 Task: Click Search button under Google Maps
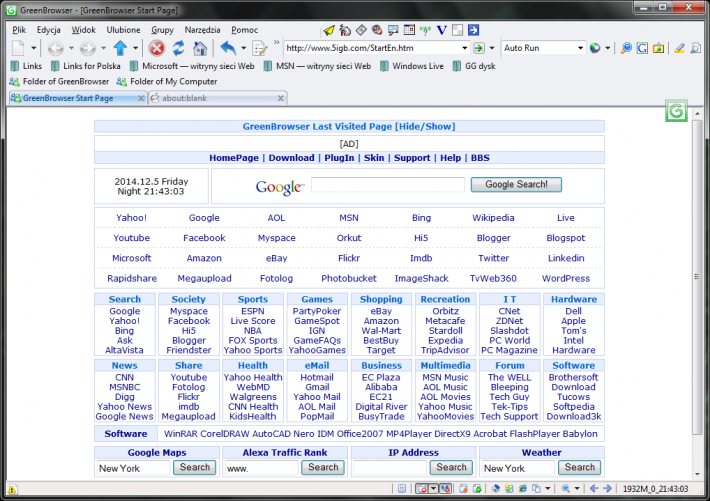[x=195, y=467]
